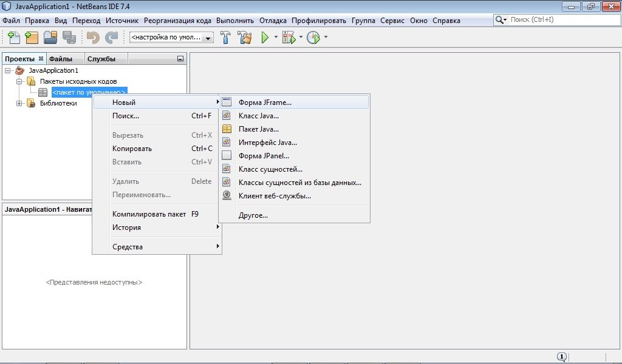Open the Run Project dropdown arrow
The width and height of the screenshot is (622, 364).
click(x=276, y=37)
